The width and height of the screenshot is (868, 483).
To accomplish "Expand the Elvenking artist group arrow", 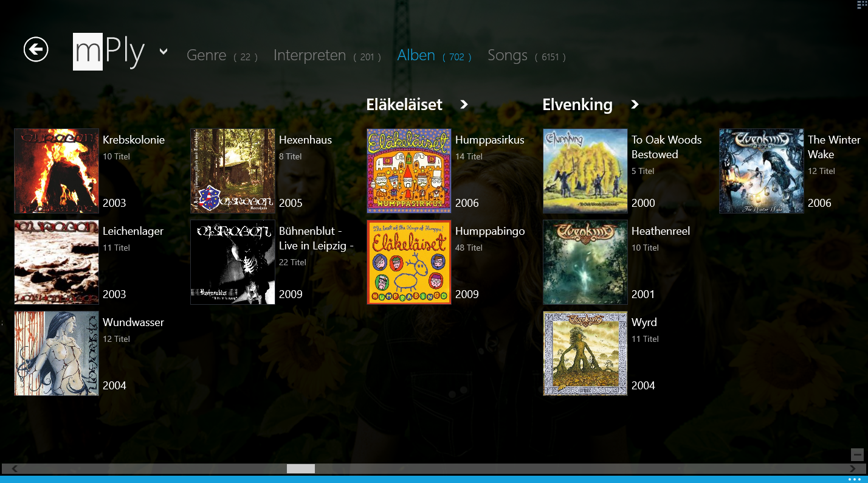I will pos(635,105).
